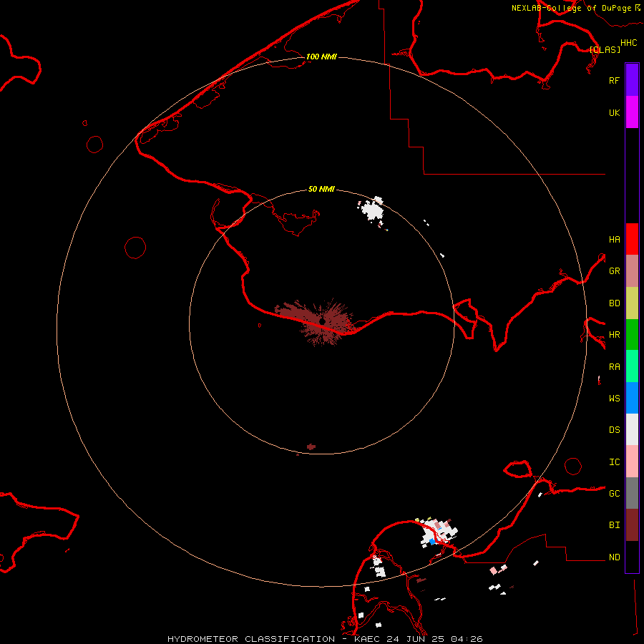Click the NEXLAB-College of DuPage credit text
The width and height of the screenshot is (644, 644).
572,8
